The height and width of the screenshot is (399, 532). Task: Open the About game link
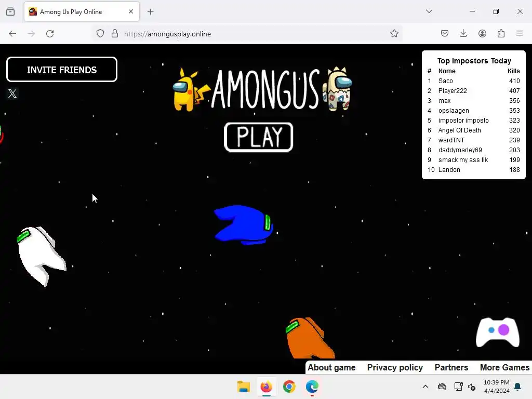(331, 367)
